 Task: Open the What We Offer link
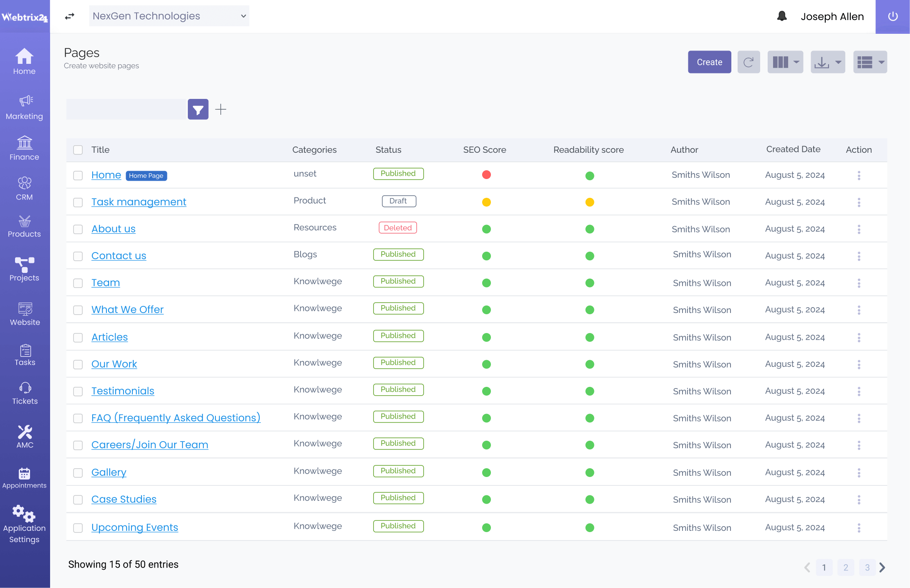pos(127,310)
